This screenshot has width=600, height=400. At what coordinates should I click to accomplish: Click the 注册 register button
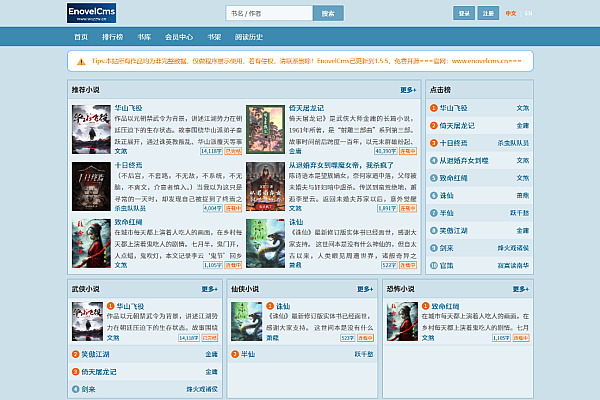coord(488,13)
